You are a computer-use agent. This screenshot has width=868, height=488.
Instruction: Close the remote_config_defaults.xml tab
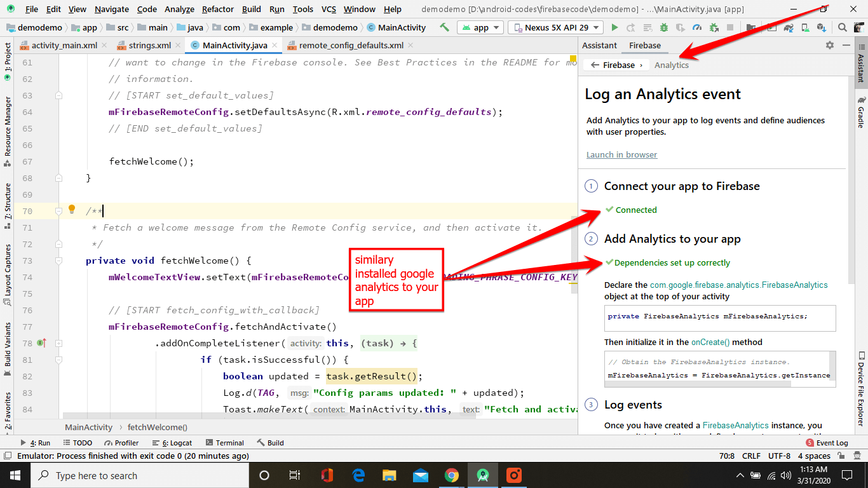tap(410, 45)
